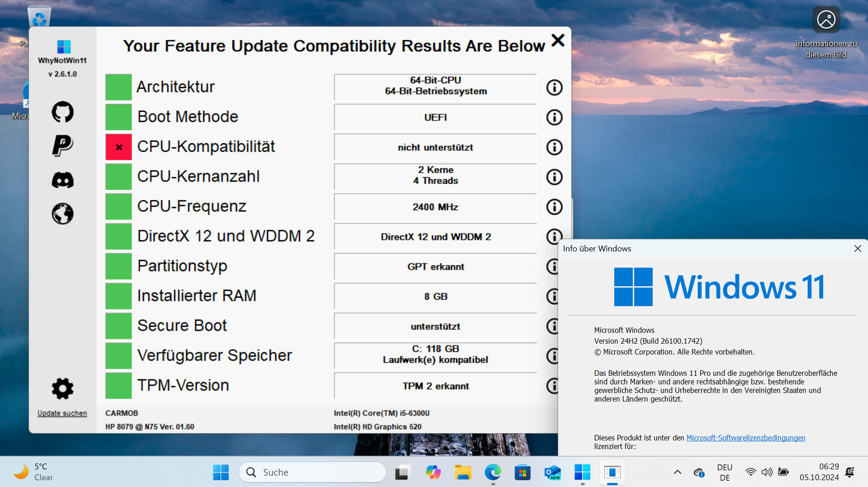868x487 pixels.
Task: Click the WhyNotWin11 logo icon
Action: (64, 47)
